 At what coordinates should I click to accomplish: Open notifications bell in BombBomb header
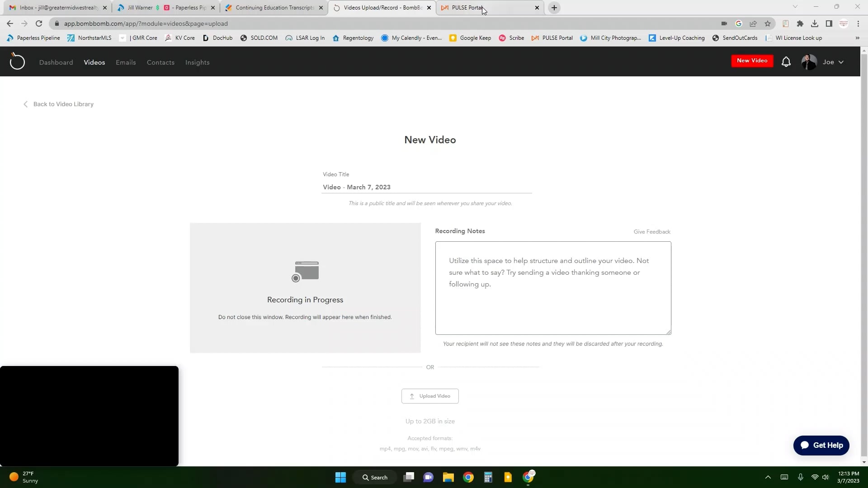[x=786, y=61]
